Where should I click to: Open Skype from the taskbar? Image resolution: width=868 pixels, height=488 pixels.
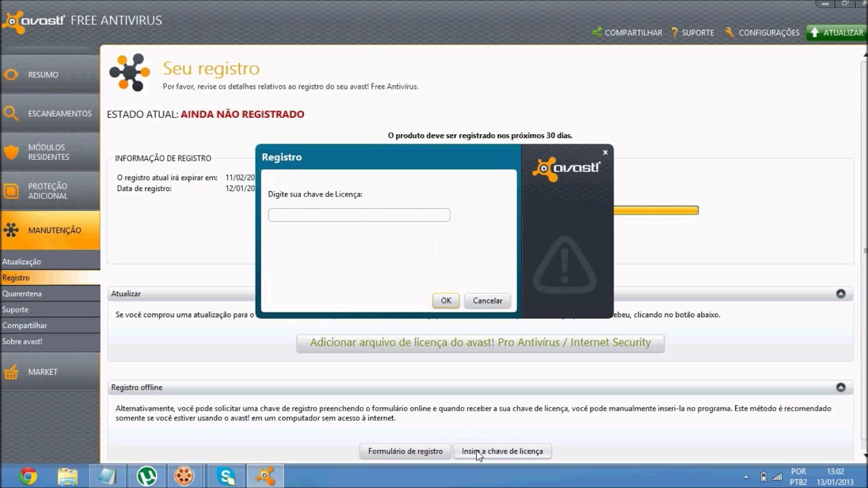[226, 476]
